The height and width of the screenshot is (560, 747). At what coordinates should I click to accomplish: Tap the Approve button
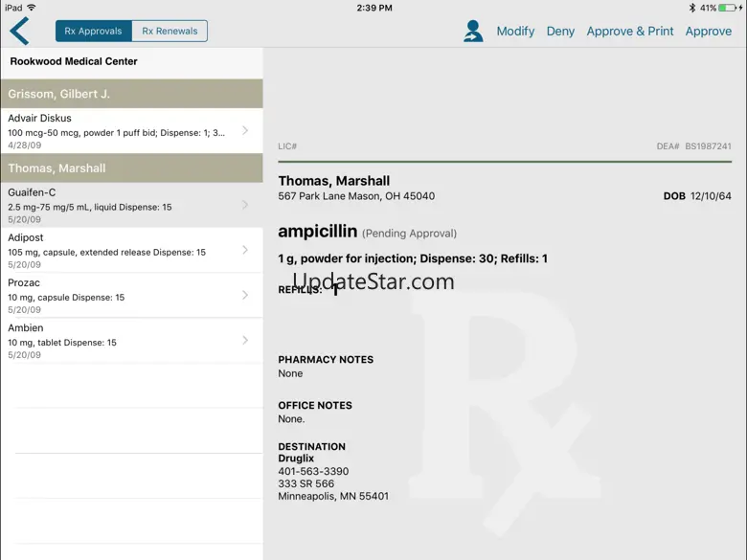click(709, 32)
